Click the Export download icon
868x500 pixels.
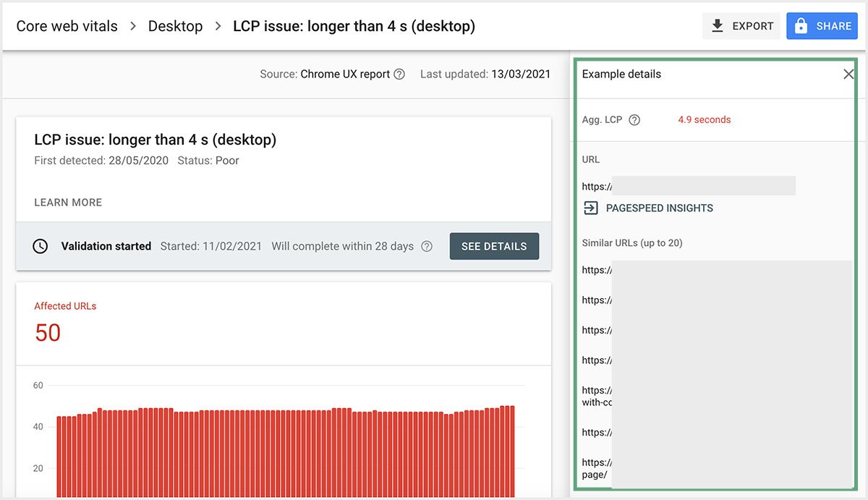[x=718, y=26]
